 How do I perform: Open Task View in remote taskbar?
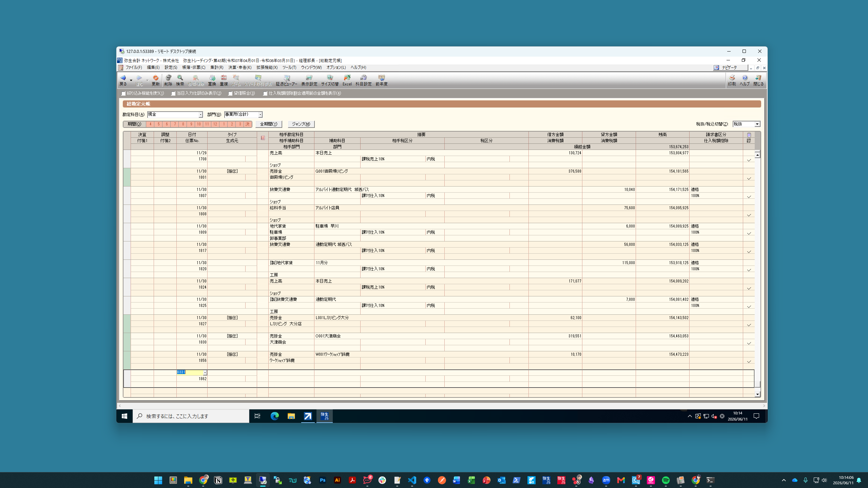[x=257, y=416]
